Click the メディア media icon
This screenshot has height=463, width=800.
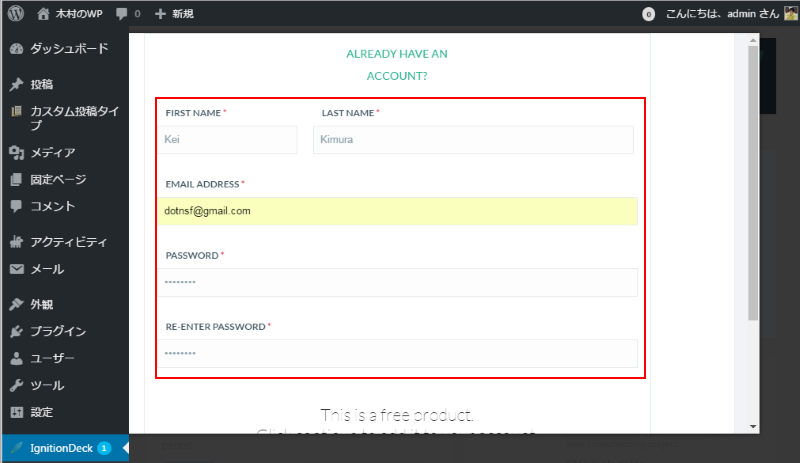tap(16, 152)
